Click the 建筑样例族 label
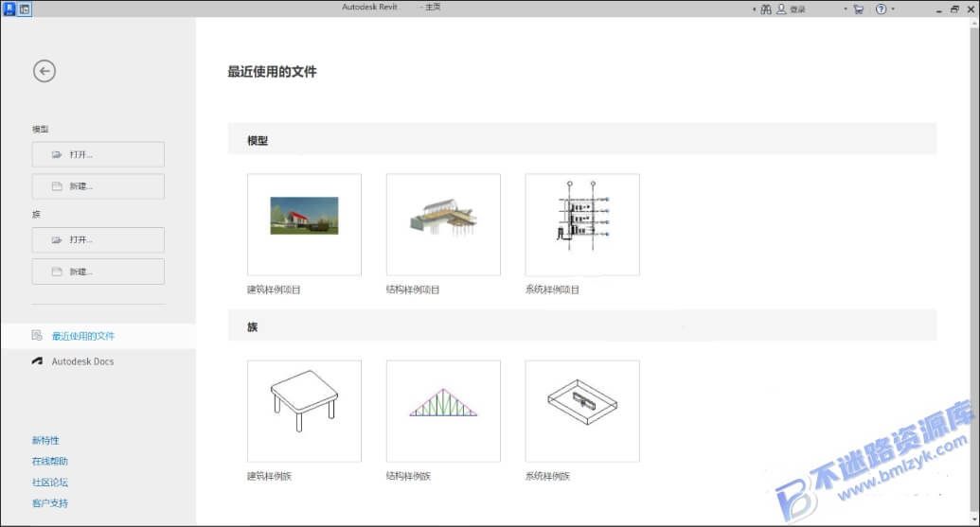 (269, 476)
